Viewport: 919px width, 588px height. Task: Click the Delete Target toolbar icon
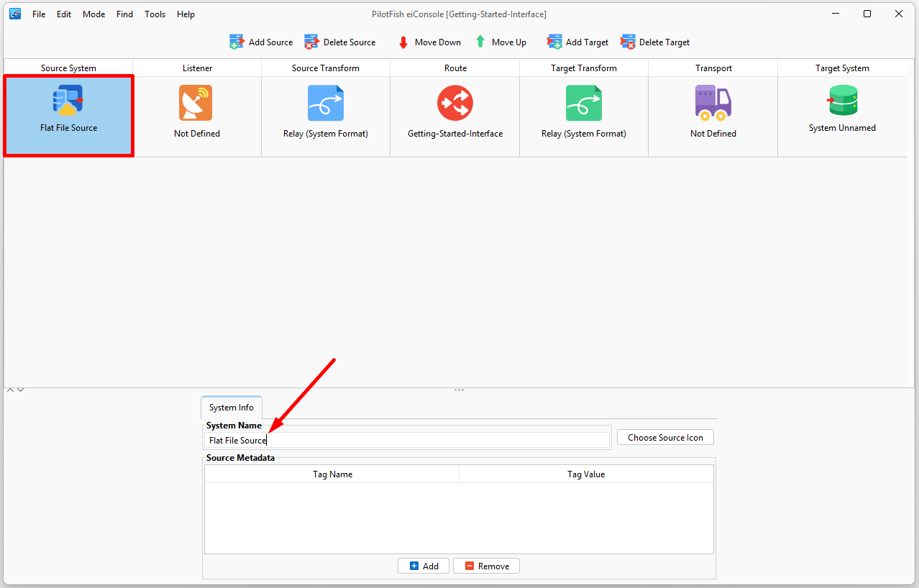628,42
